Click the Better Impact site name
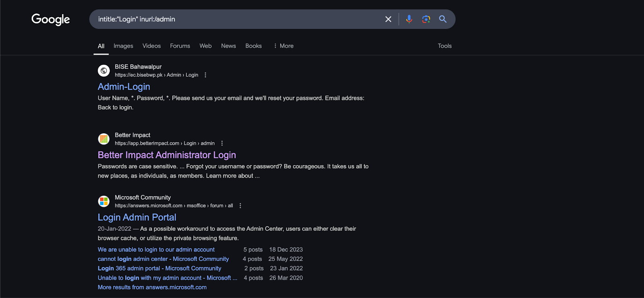 tap(132, 135)
